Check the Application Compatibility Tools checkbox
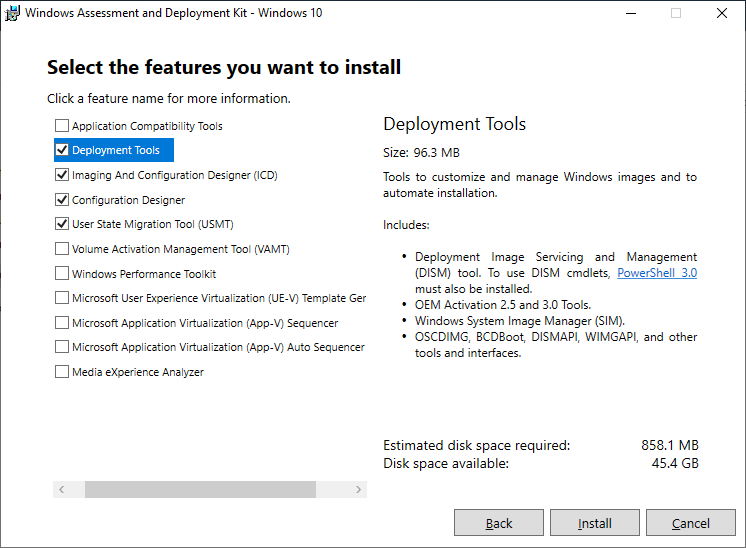 pos(62,126)
